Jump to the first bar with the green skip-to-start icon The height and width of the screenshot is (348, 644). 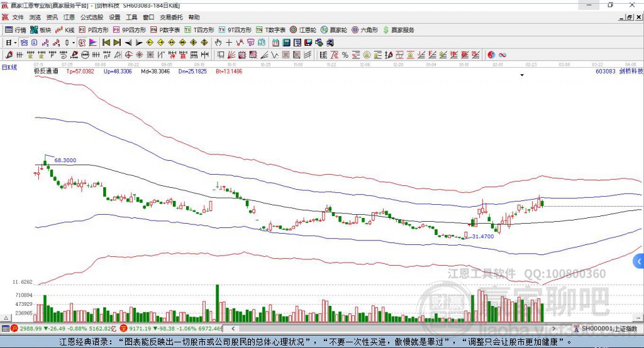click(106, 43)
